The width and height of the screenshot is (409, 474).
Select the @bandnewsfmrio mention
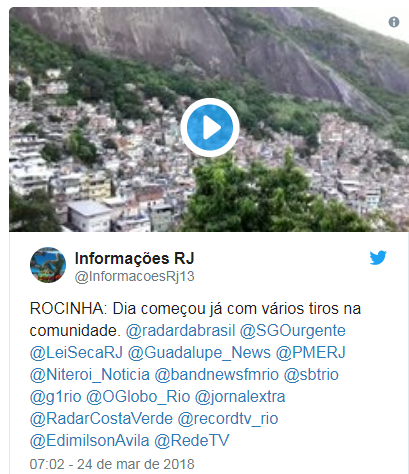tap(217, 375)
